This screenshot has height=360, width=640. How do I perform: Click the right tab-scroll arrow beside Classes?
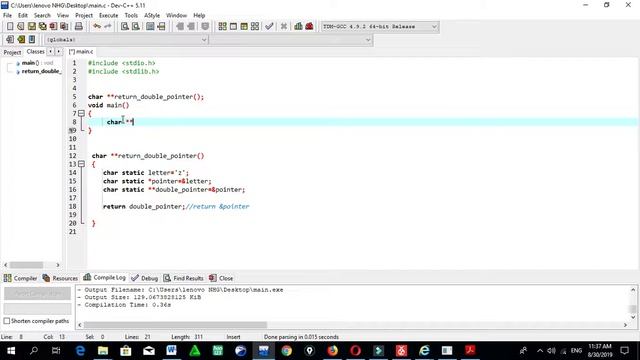(58, 51)
